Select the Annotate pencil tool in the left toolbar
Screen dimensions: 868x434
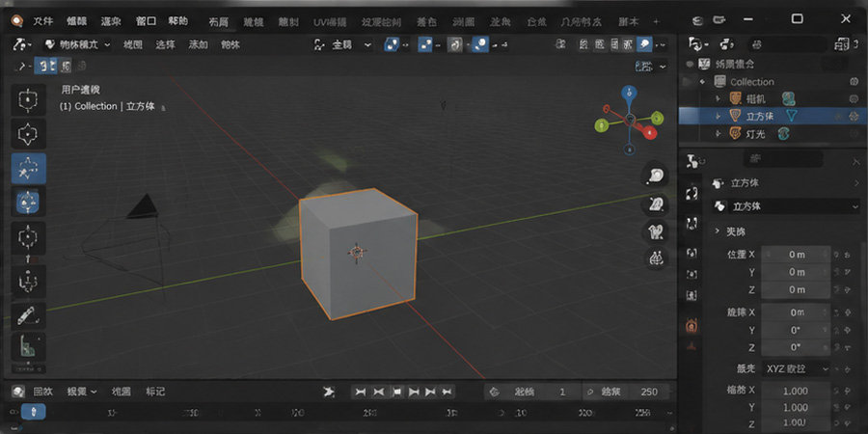(28, 315)
